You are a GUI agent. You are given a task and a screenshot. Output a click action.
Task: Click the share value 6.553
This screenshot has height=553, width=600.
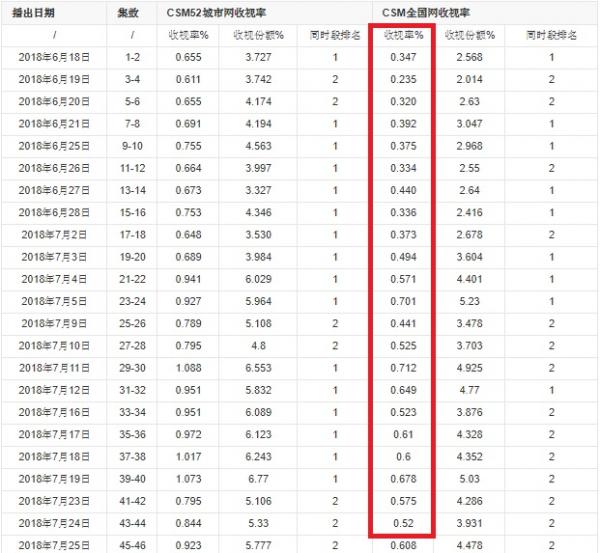point(259,368)
